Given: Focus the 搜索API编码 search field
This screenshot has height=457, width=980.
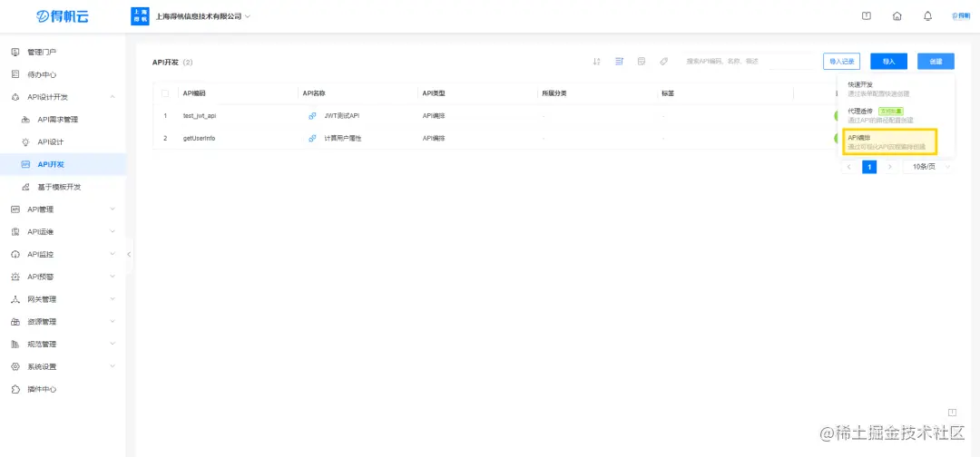Looking at the screenshot, I should pyautogui.click(x=747, y=61).
